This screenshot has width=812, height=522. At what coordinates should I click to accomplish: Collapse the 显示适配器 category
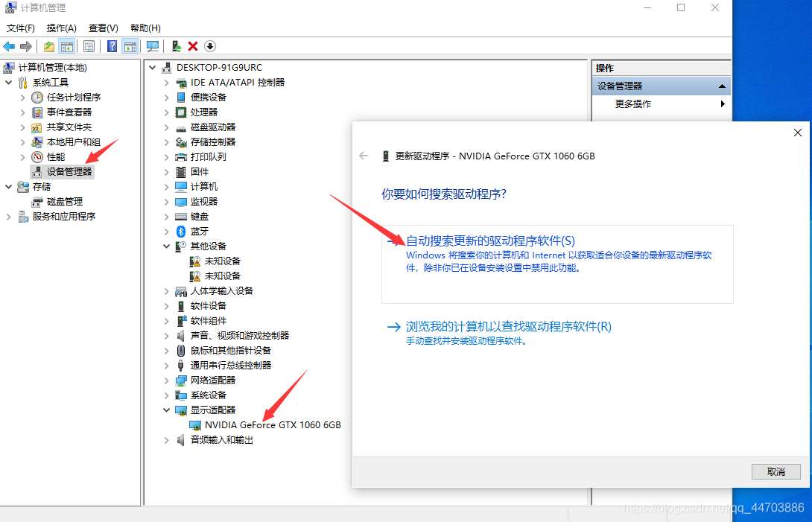tap(167, 410)
